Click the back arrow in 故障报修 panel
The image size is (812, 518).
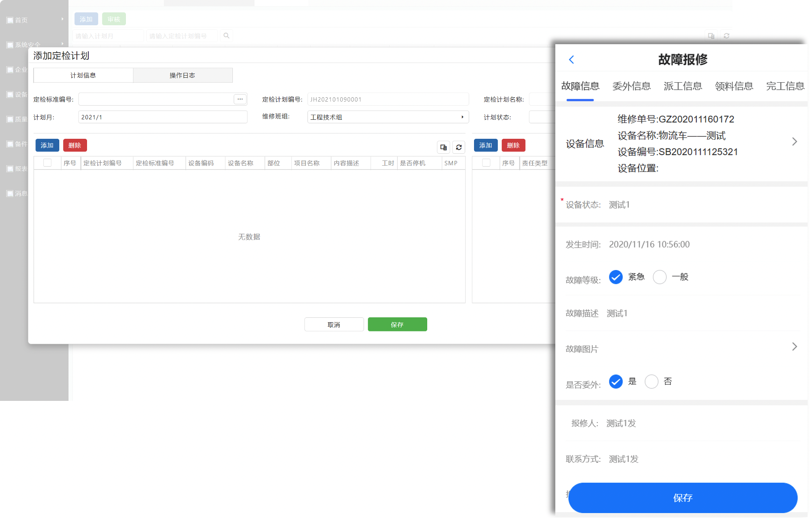click(x=571, y=60)
